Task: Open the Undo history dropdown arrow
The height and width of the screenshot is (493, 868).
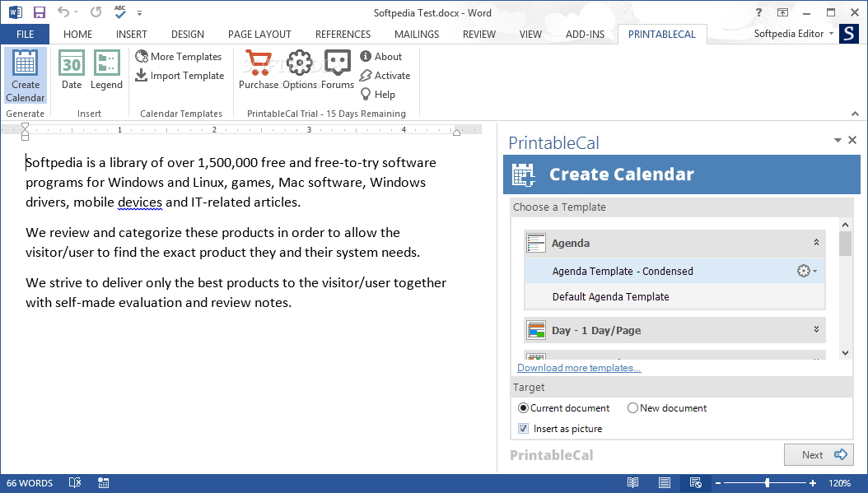Action: pos(76,12)
